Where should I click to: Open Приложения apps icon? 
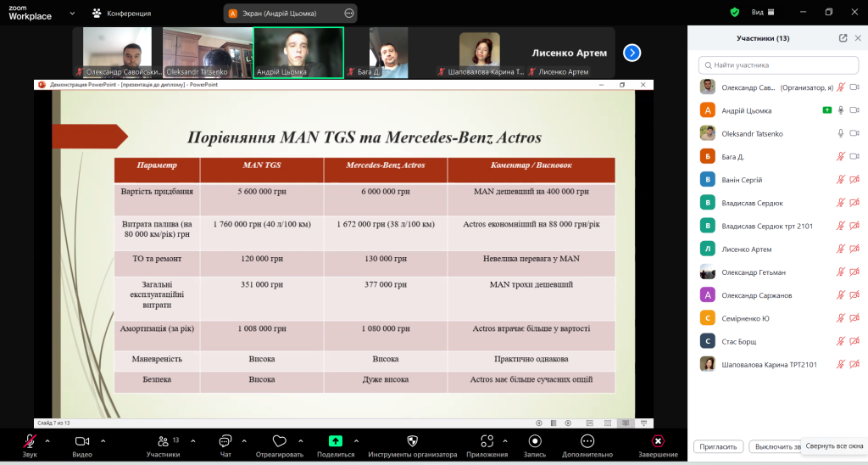coord(487,445)
